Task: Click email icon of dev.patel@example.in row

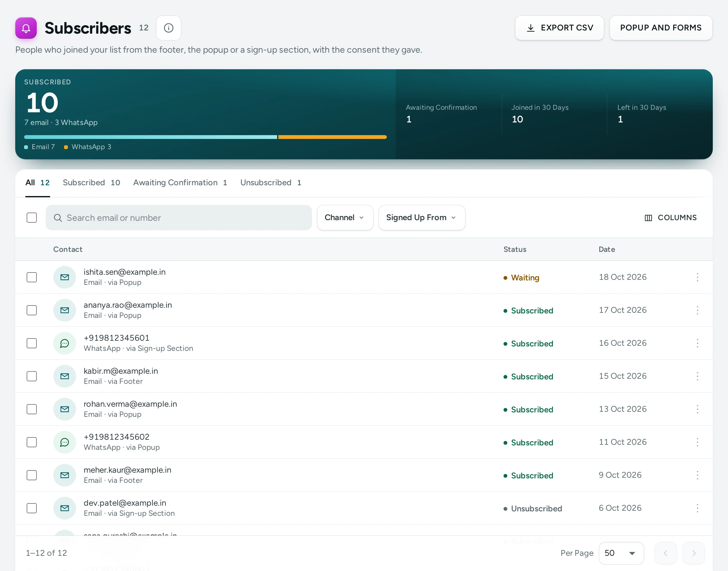Action: point(64,508)
